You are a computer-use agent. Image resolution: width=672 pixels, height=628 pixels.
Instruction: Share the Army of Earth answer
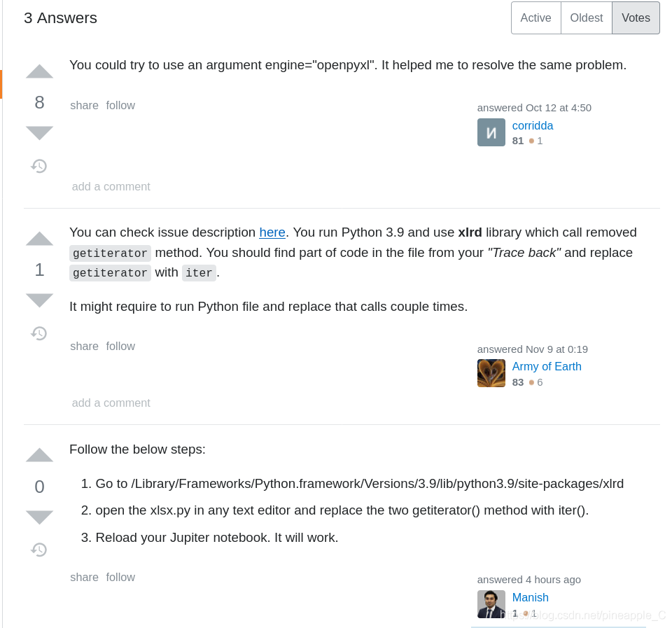pyautogui.click(x=84, y=346)
